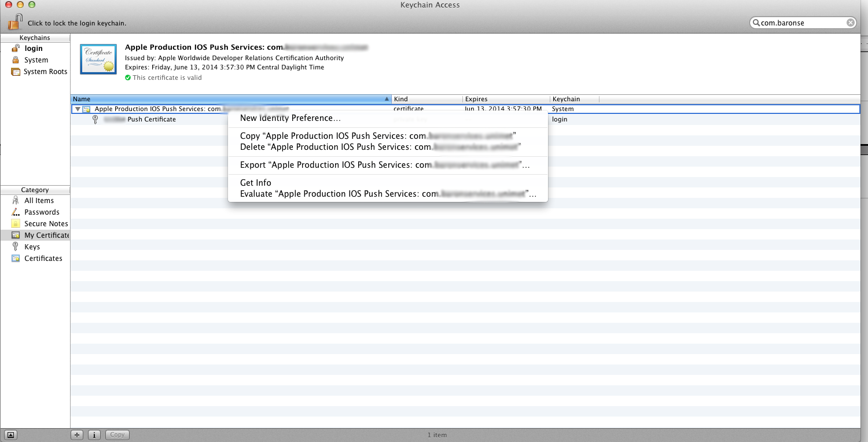Choose Evaluate "Apple Production IOS Push Services" menu item

pos(388,194)
